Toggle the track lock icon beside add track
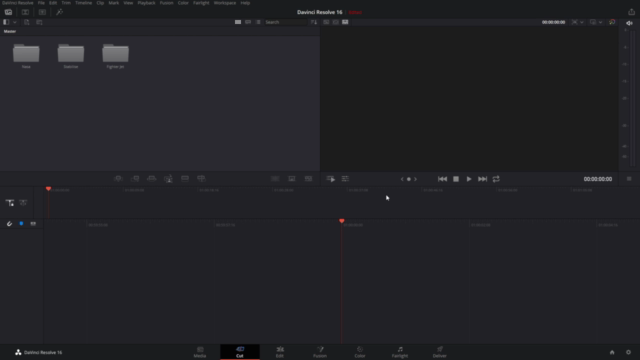This screenshot has height=360, width=640. tap(23, 203)
